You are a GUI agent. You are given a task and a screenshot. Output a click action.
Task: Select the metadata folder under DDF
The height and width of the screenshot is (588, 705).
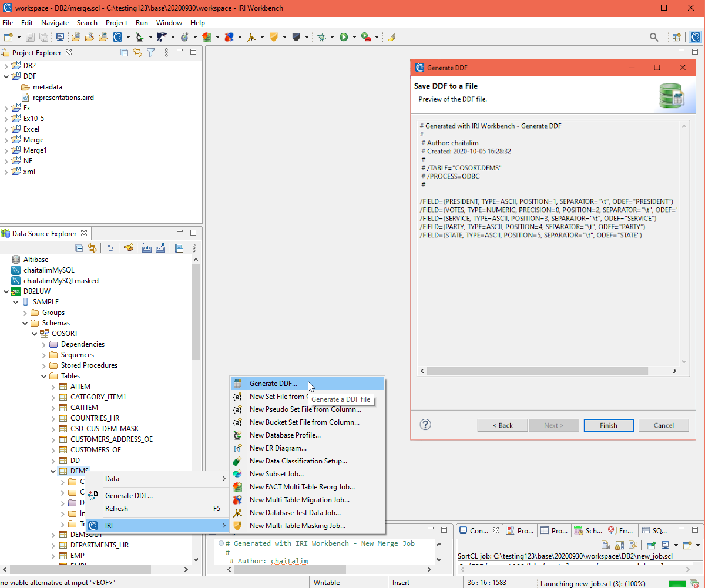tap(42, 87)
